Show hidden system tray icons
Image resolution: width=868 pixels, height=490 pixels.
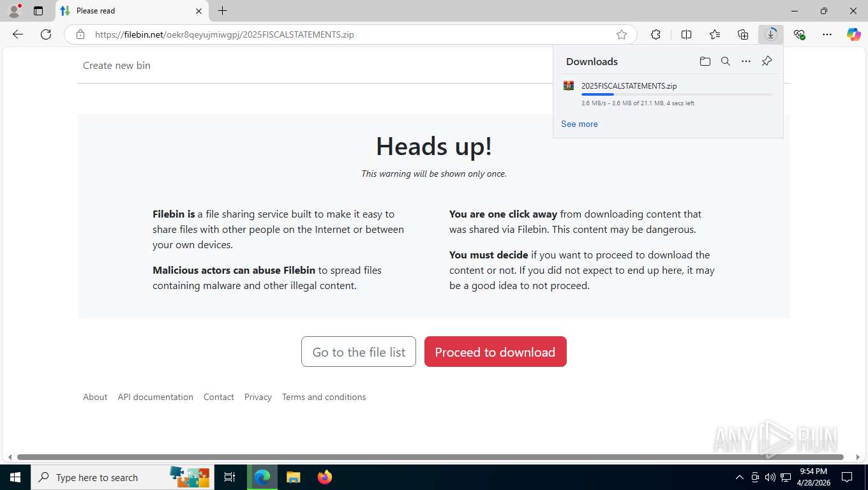(740, 477)
